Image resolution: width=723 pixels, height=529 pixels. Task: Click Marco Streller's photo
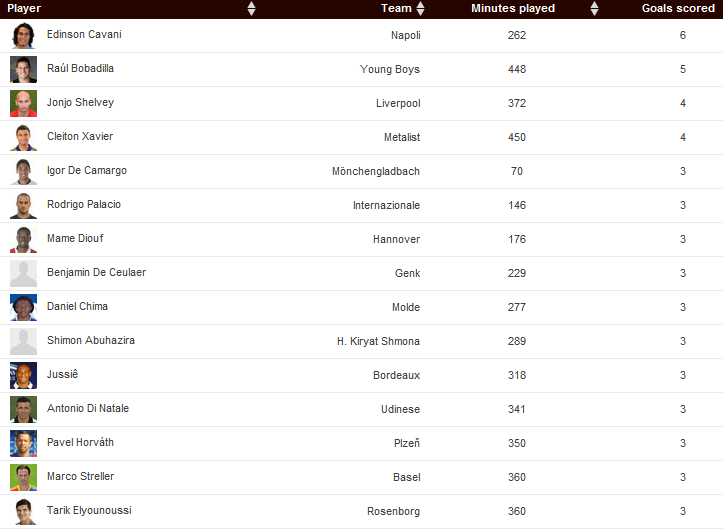click(23, 478)
